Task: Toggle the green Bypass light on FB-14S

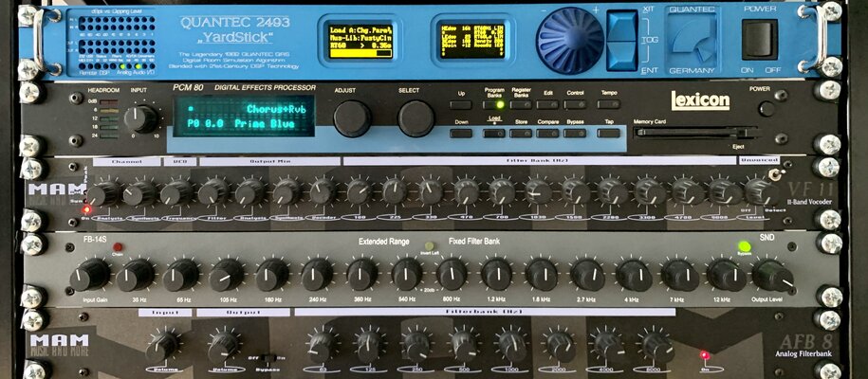Action: point(745,246)
